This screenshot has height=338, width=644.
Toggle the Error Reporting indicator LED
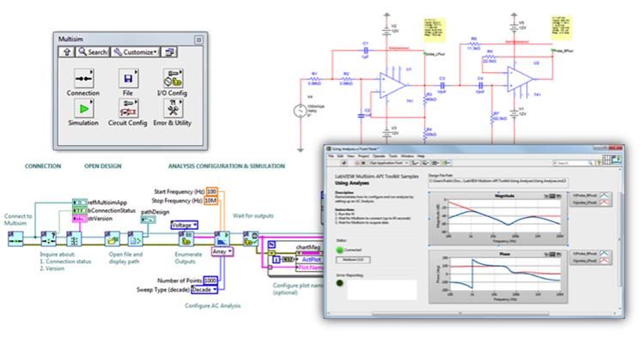(x=340, y=283)
